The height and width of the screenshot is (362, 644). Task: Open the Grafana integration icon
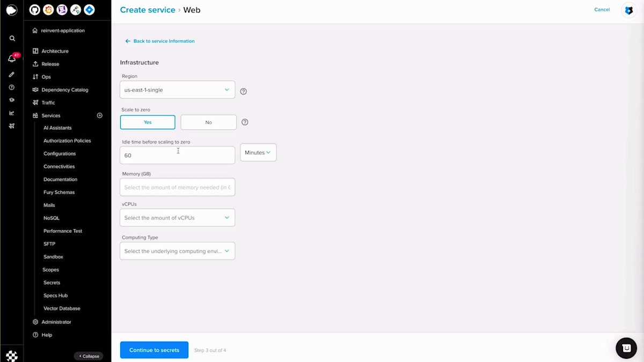point(48,10)
